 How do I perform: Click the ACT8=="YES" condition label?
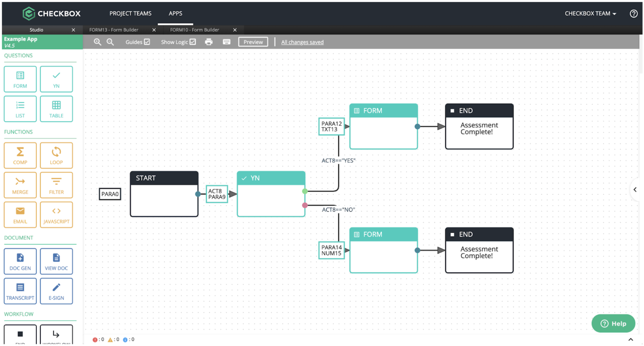click(338, 160)
